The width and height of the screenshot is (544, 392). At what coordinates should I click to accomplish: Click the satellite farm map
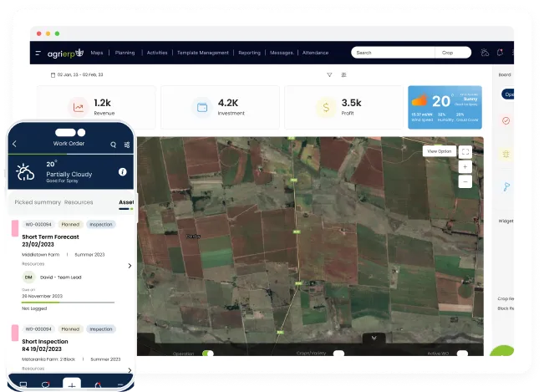310,247
